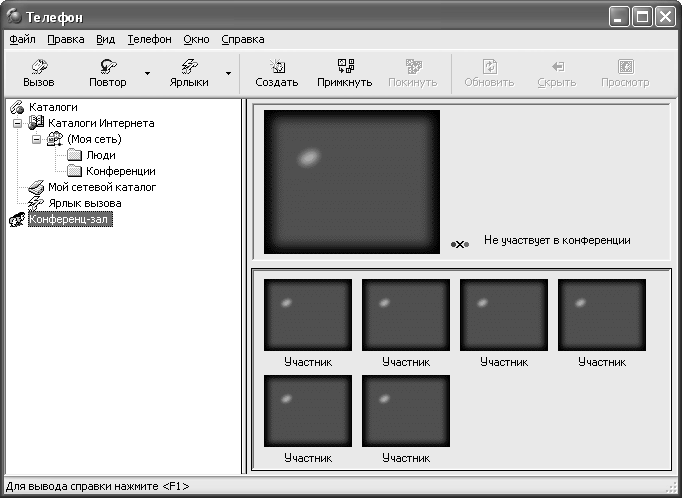Click the Создать conference toolbar icon
The image size is (682, 498).
pyautogui.click(x=277, y=67)
